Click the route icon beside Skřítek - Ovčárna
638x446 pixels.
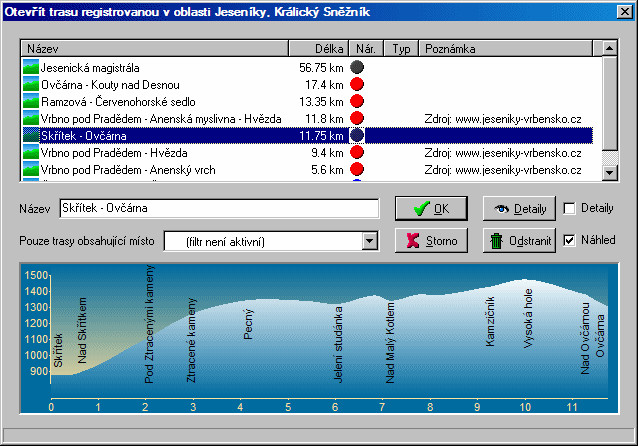click(31, 136)
